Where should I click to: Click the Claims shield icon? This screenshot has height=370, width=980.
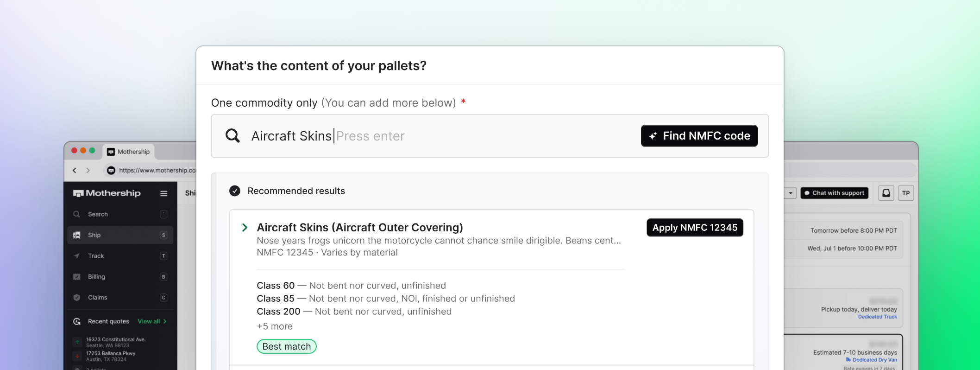click(77, 298)
